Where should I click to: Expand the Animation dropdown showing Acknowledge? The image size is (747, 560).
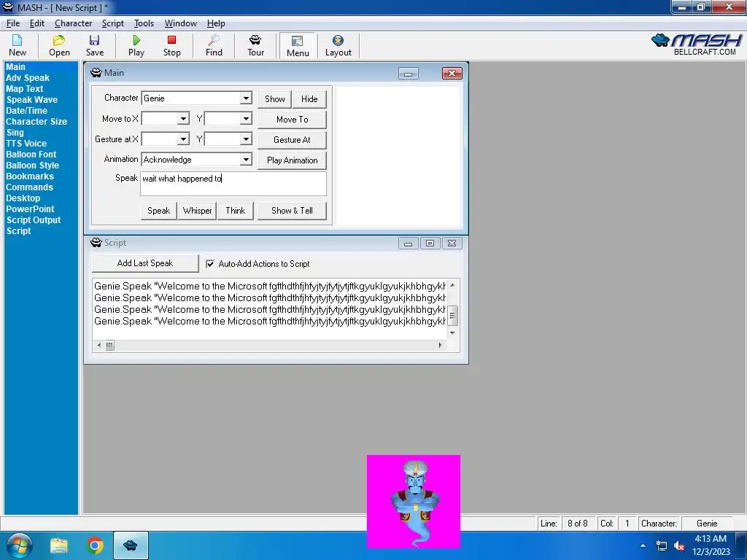point(246,159)
